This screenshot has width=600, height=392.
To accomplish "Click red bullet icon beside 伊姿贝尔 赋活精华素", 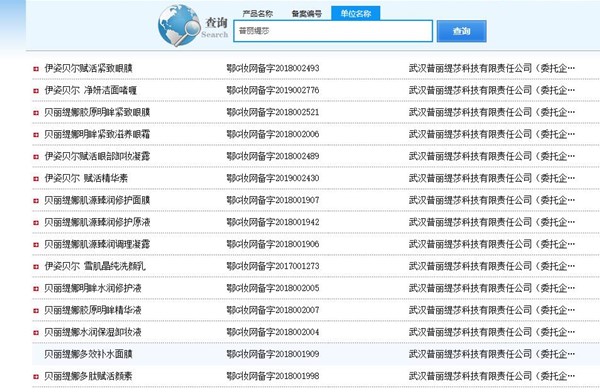I will point(36,179).
